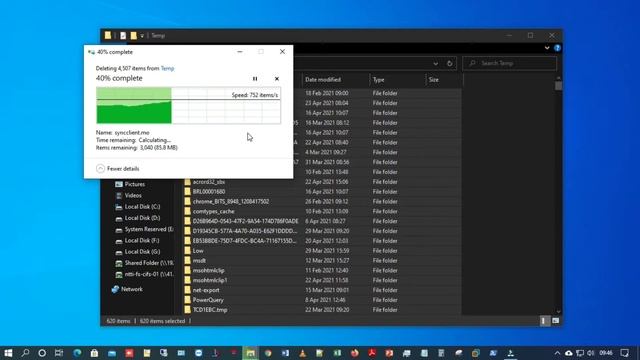Click the Properties icon in the title bar
Viewport: 640px width, 360px height.
[123, 36]
